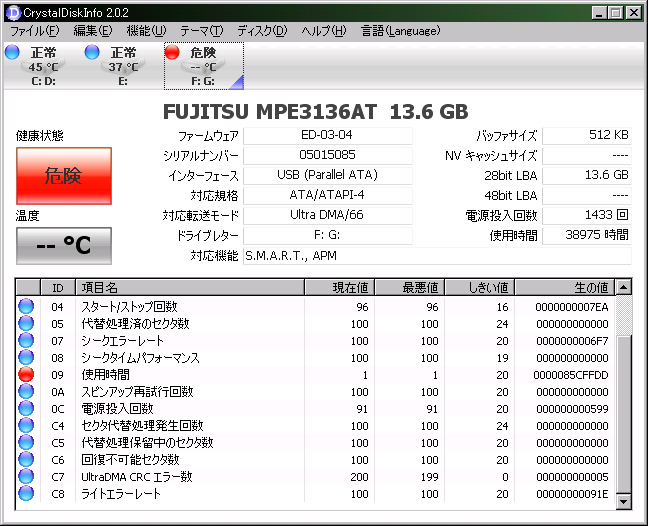The width and height of the screenshot is (648, 526).
Task: Select the シークタイムパフォーマンス attribute row
Action: coord(316,357)
